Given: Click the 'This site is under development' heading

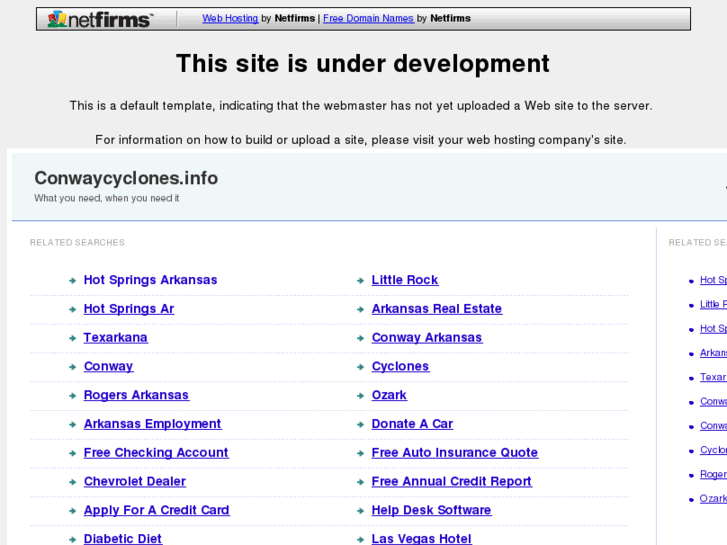Looking at the screenshot, I should pos(363,64).
